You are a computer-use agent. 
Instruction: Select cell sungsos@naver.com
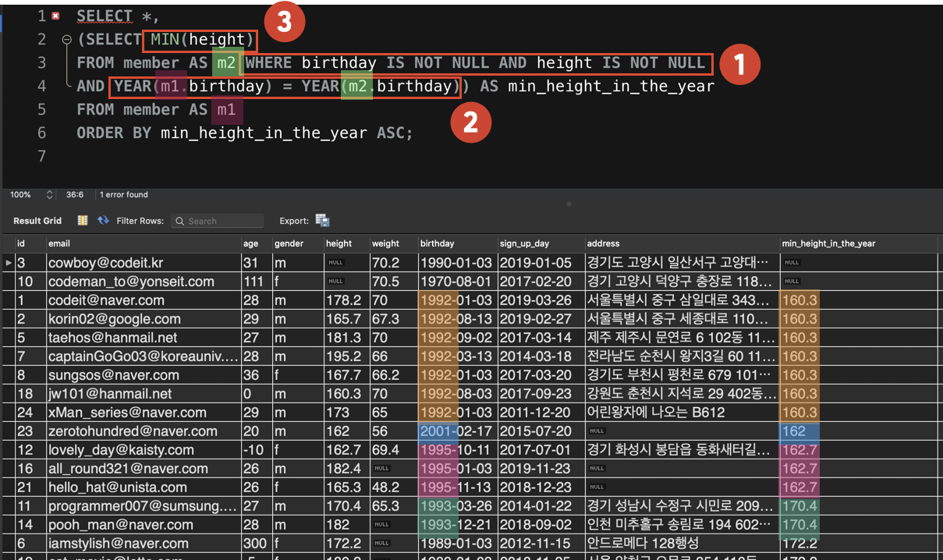(x=143, y=375)
